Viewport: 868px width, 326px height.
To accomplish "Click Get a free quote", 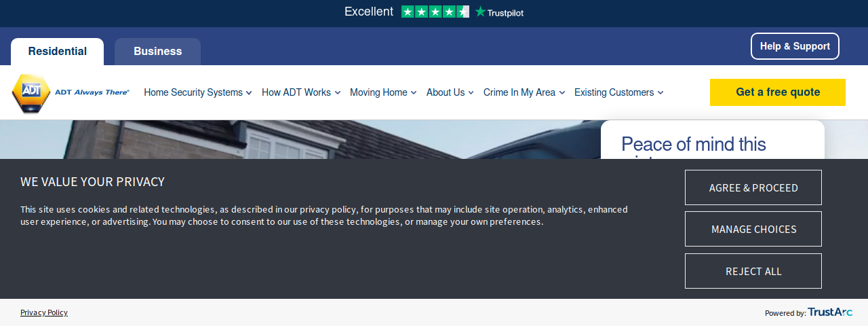I will 778,92.
